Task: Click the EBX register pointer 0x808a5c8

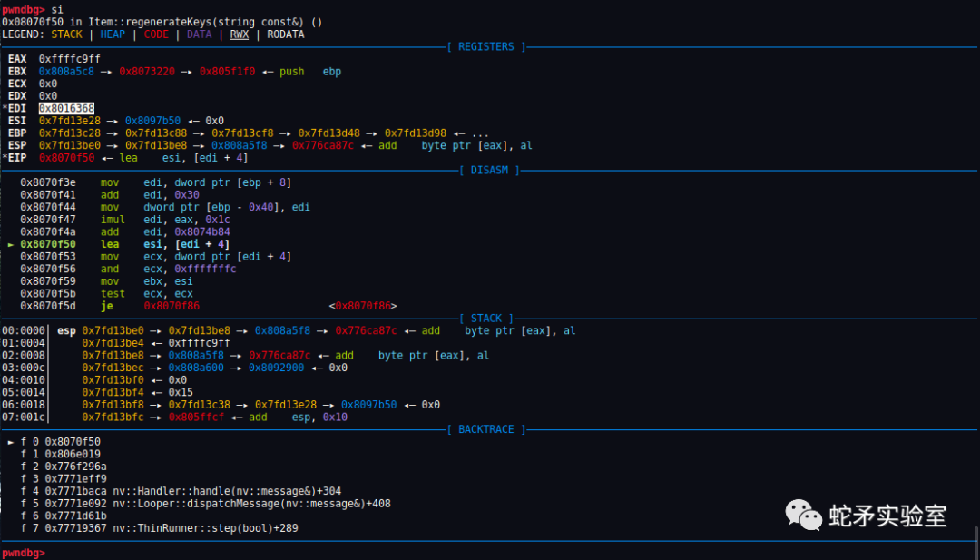Action: point(66,72)
